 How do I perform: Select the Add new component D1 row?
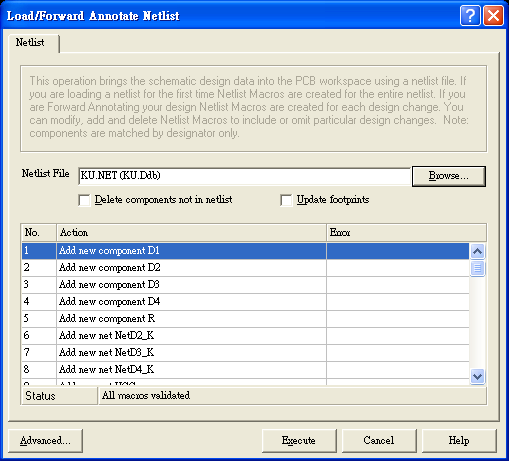coord(245,251)
